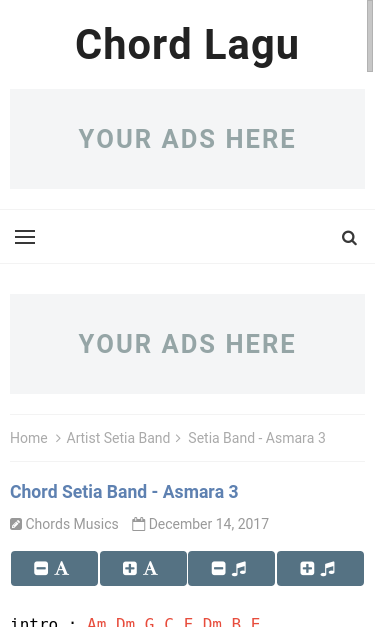
Task: Go to the Home breadcrumb
Action: tap(29, 438)
